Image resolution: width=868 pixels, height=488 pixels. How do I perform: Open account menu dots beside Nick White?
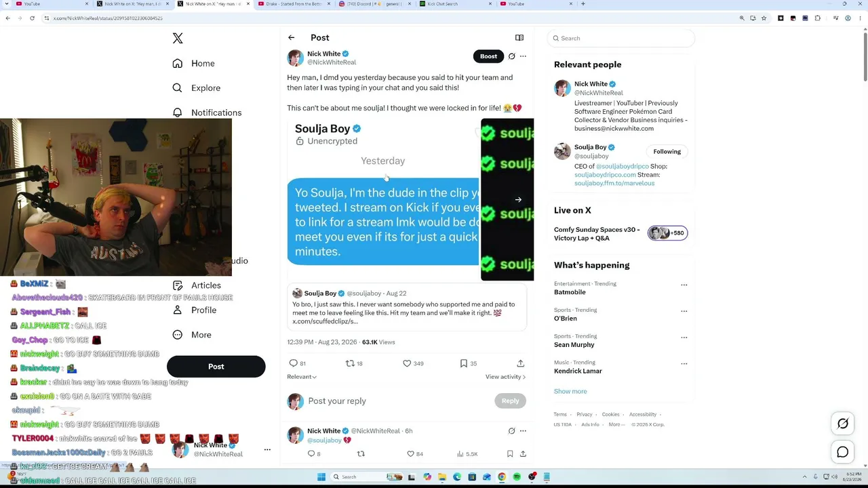pos(267,450)
